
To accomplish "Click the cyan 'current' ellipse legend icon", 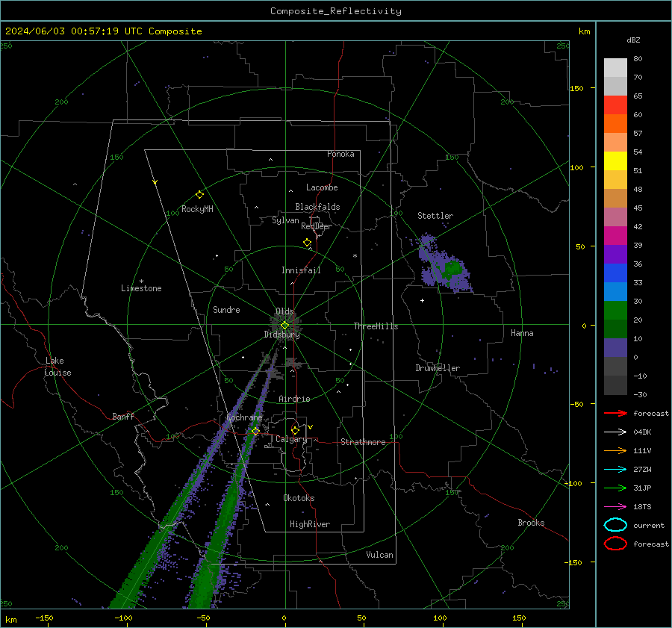I will [x=615, y=525].
